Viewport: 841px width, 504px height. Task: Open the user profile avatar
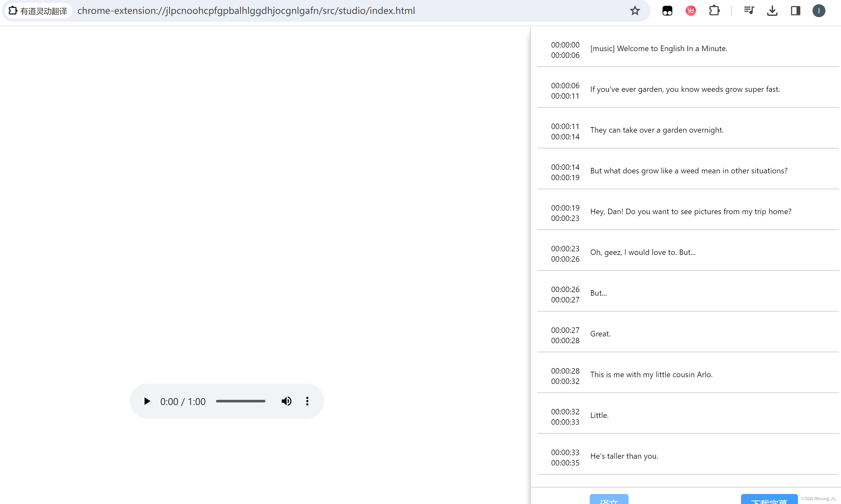click(x=819, y=11)
